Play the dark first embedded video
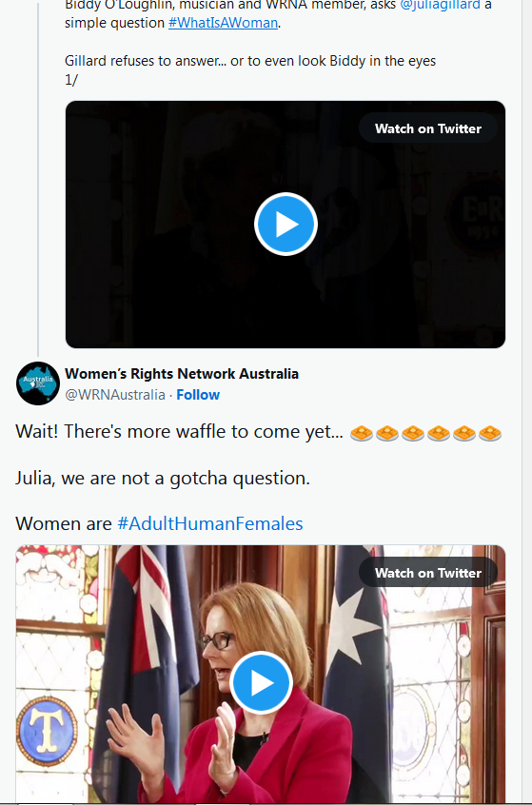This screenshot has height=805, width=532. 286,225
